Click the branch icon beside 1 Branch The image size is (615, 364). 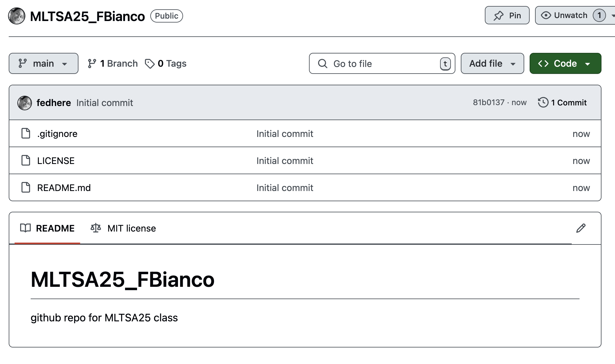point(92,64)
